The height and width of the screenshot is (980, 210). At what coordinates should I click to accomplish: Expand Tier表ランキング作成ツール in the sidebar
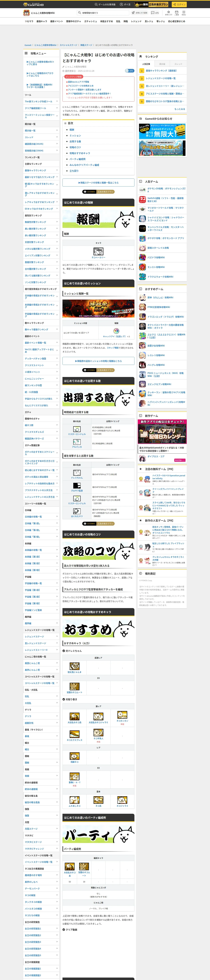point(41,102)
